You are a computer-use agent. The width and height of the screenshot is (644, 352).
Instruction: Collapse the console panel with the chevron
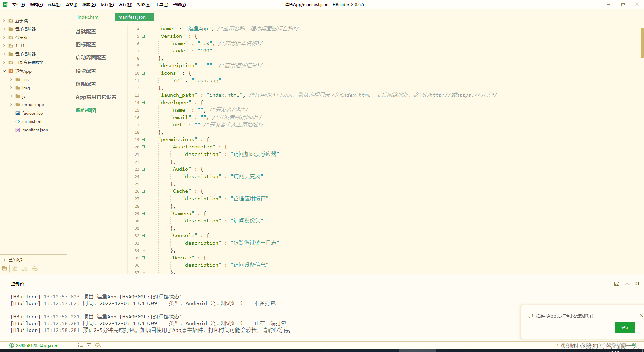point(627,284)
